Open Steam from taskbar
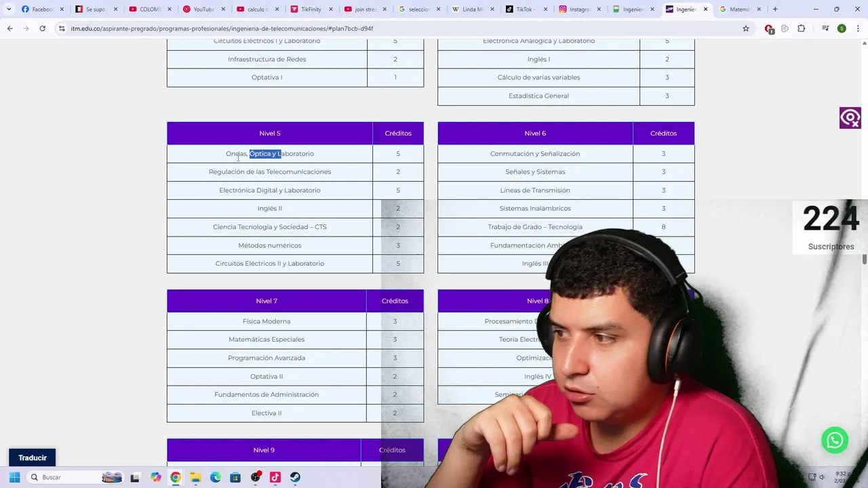 point(295,477)
